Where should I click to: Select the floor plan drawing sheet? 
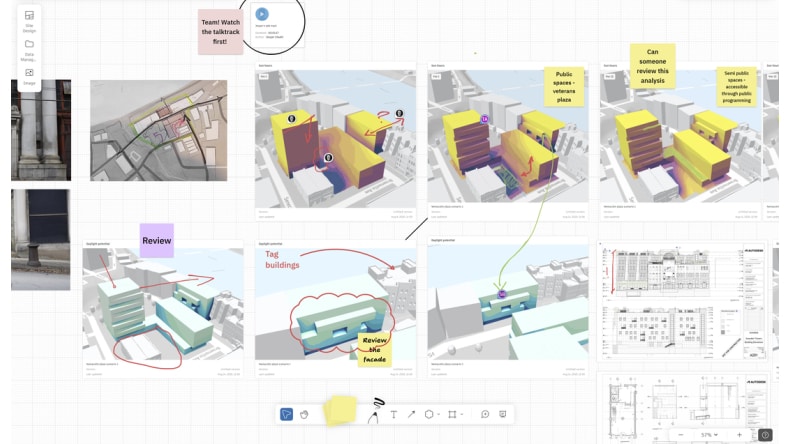pyautogui.click(x=682, y=408)
